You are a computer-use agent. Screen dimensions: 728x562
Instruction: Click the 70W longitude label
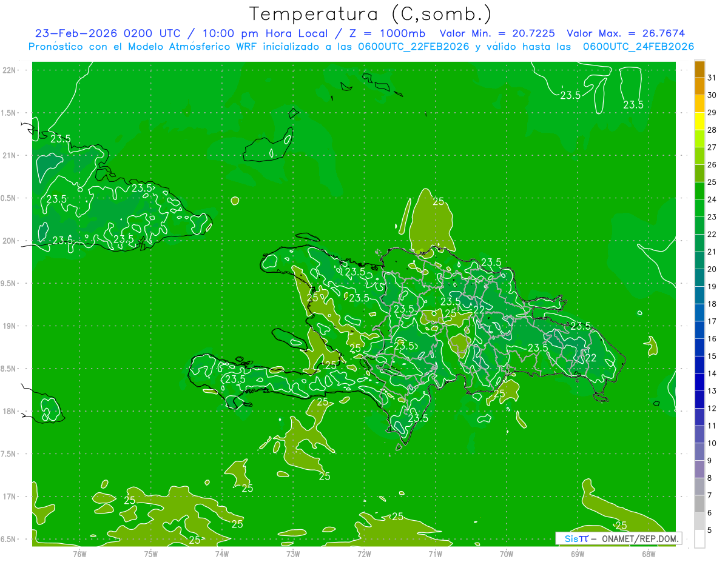pyautogui.click(x=507, y=554)
